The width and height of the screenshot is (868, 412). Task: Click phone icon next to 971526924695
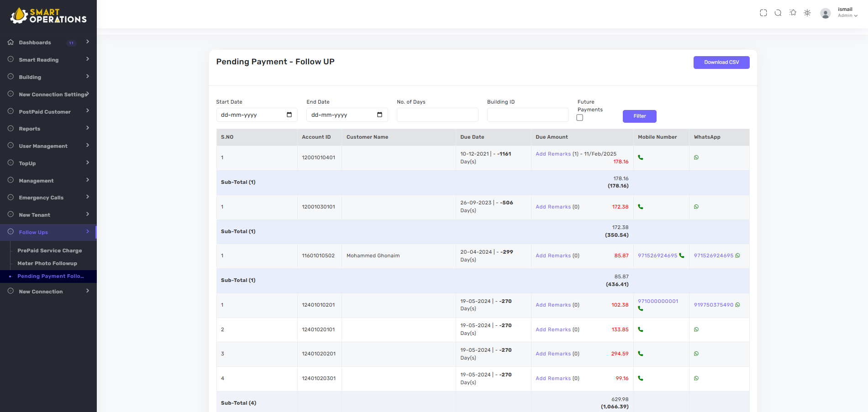[682, 256]
